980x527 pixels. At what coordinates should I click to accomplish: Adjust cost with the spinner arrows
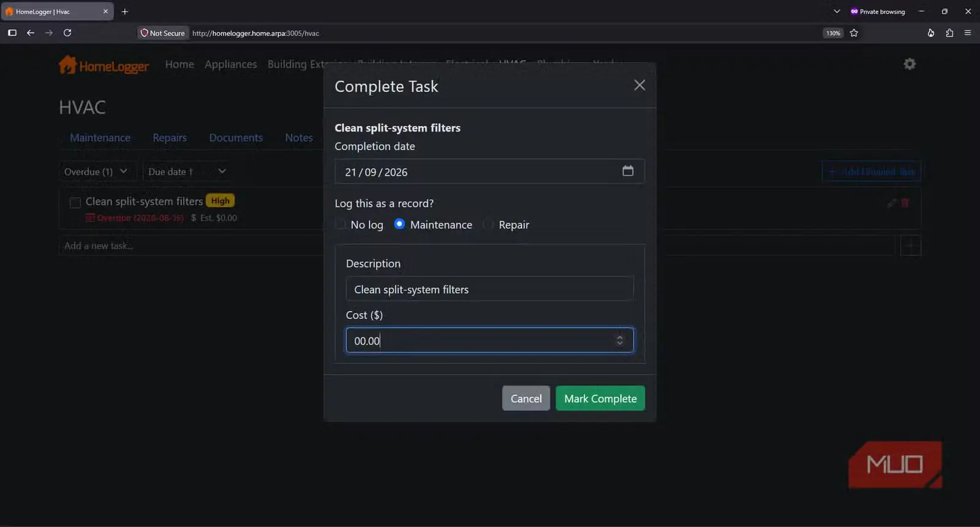[620, 340]
